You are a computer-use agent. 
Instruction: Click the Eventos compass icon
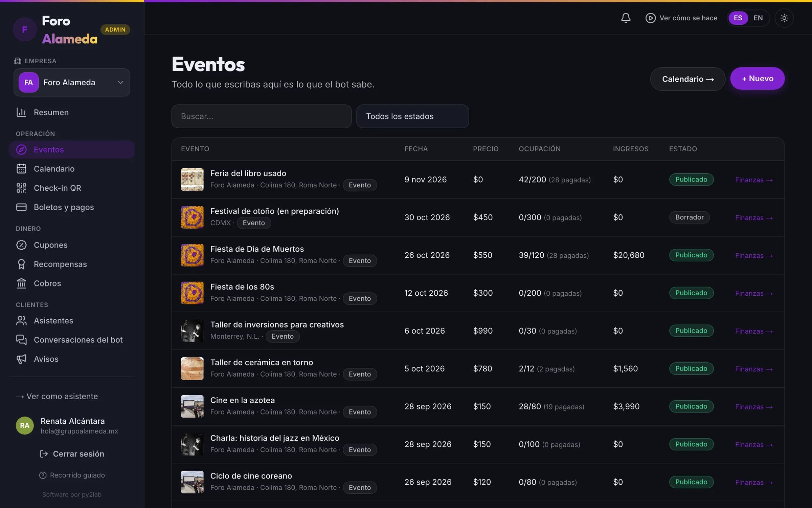click(21, 149)
